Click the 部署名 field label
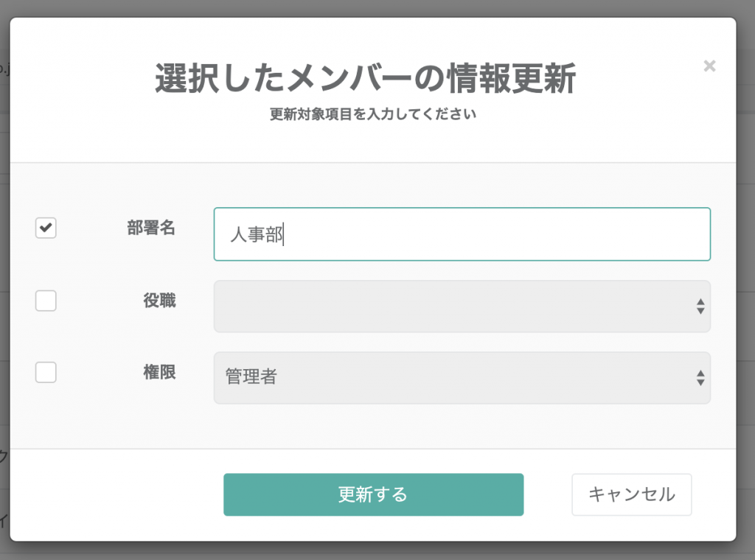Viewport: 755px width, 560px height. pyautogui.click(x=151, y=228)
